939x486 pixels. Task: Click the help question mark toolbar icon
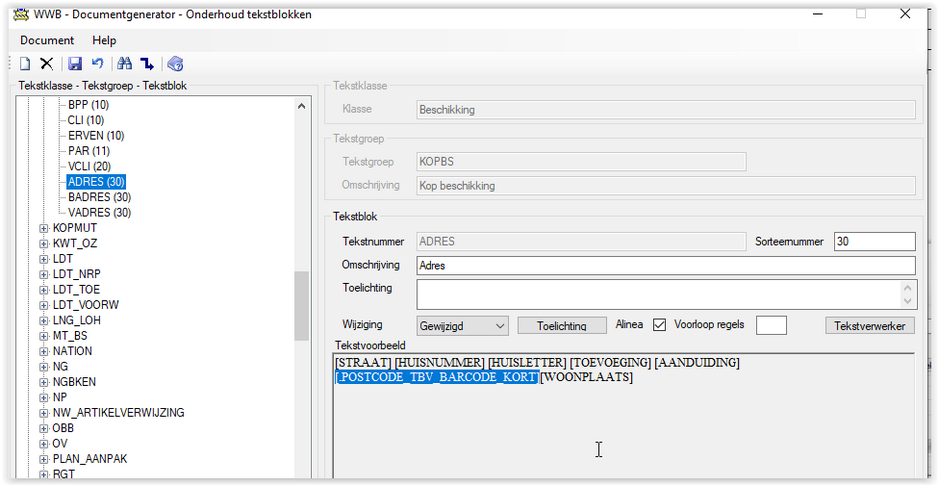pyautogui.click(x=175, y=63)
